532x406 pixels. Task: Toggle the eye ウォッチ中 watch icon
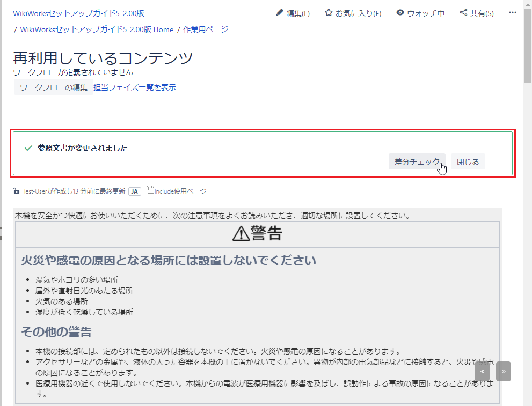pyautogui.click(x=400, y=13)
